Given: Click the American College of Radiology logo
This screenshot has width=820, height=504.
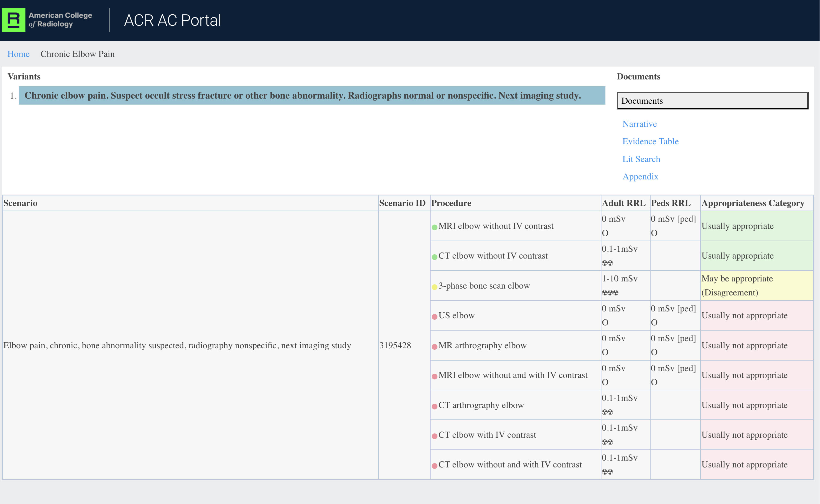Looking at the screenshot, I should (x=47, y=20).
